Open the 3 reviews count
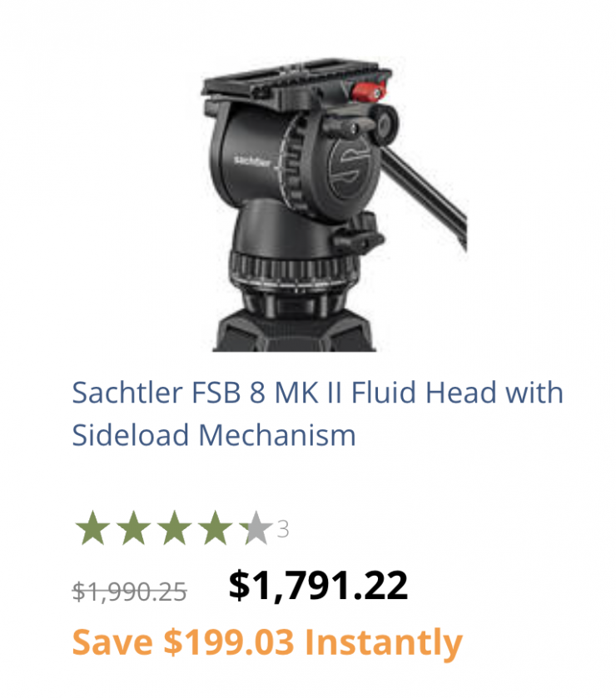 pos(283,529)
